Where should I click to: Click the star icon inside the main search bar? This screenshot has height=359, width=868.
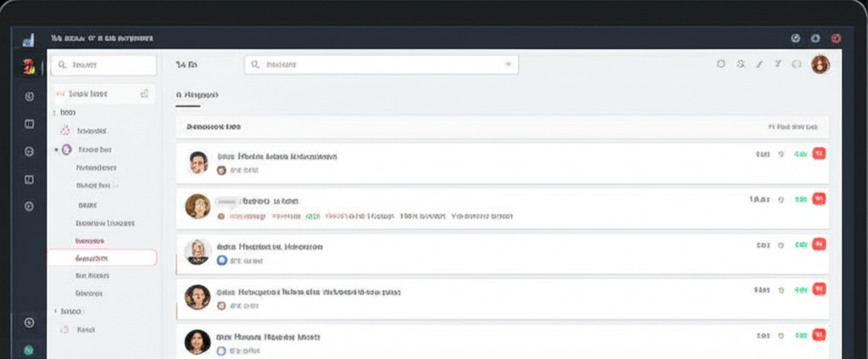(508, 65)
